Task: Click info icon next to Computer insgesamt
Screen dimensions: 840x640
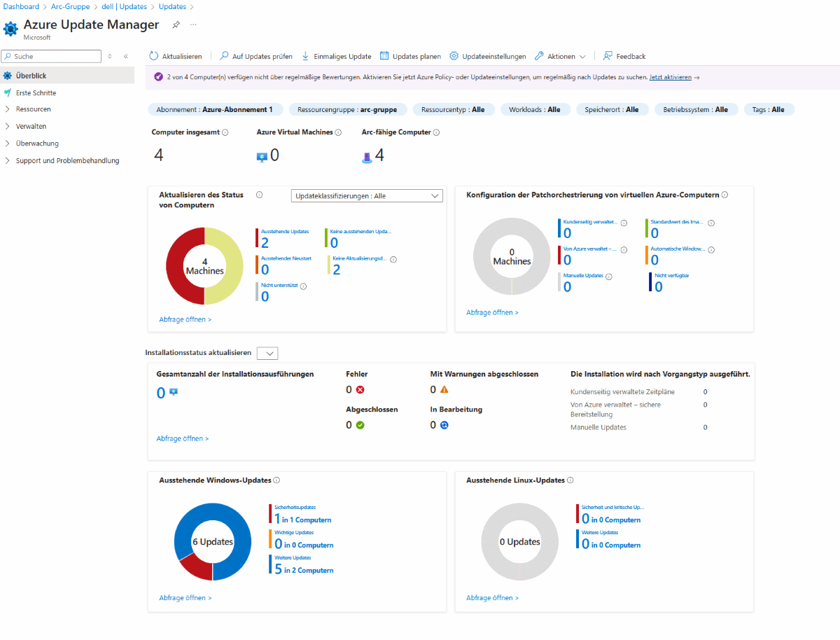Action: point(225,132)
